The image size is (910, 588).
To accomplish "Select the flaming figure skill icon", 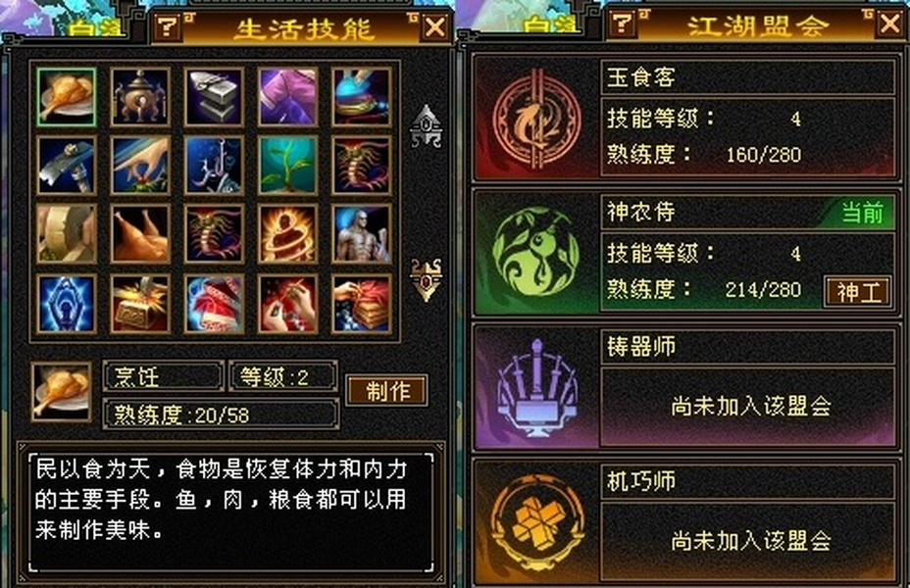I will click(288, 233).
